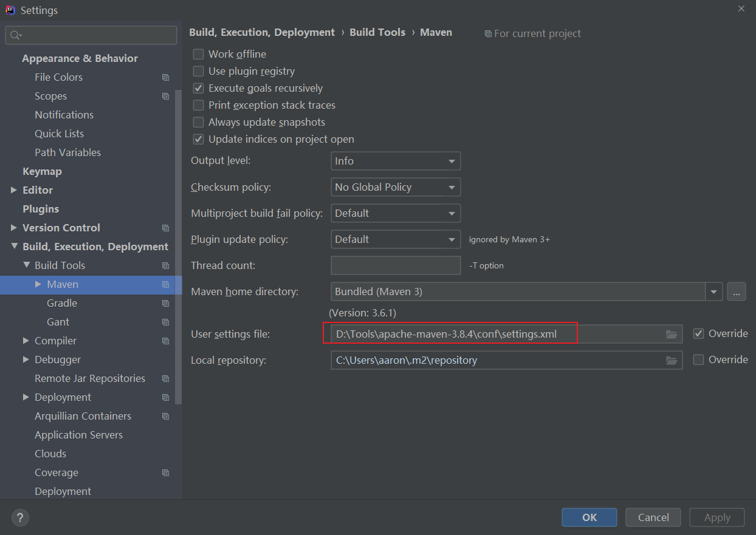This screenshot has height=535, width=756.
Task: Click the ... button for Maven home directory
Action: [x=736, y=292]
